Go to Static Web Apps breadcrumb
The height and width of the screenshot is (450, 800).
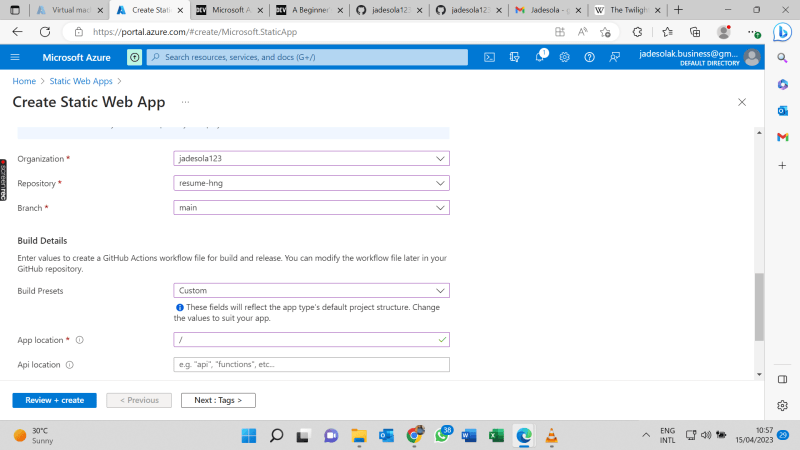[81, 81]
